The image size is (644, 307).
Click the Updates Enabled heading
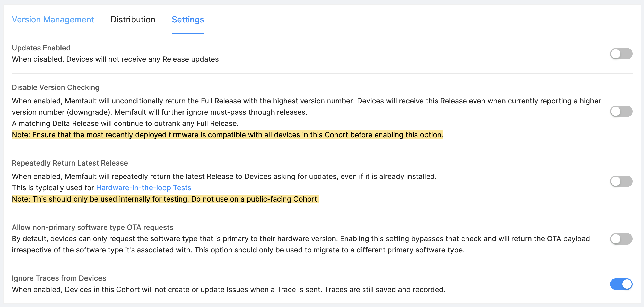tap(41, 48)
